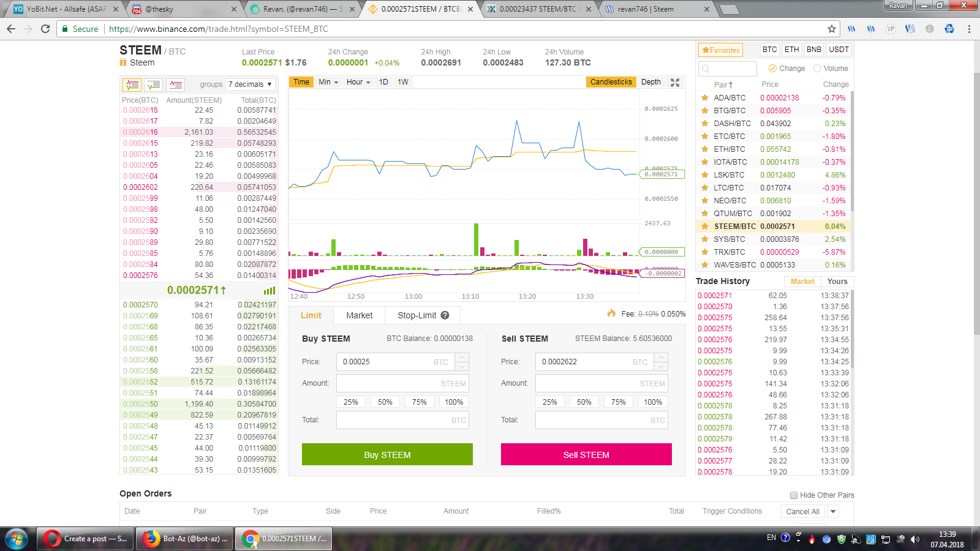Click the Stop-Limit help question icon
Screen dimensions: 980x551
pos(445,315)
